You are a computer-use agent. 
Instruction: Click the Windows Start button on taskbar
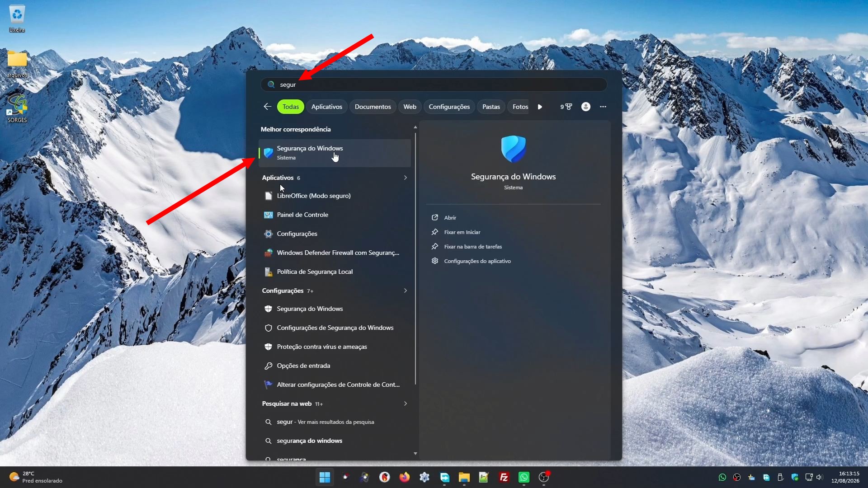click(325, 477)
